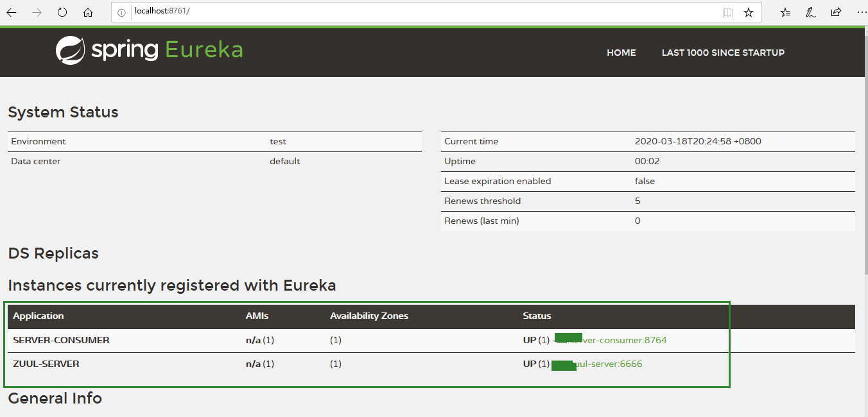Click the AMIs column header
This screenshot has width=868, height=417.
coord(257,316)
